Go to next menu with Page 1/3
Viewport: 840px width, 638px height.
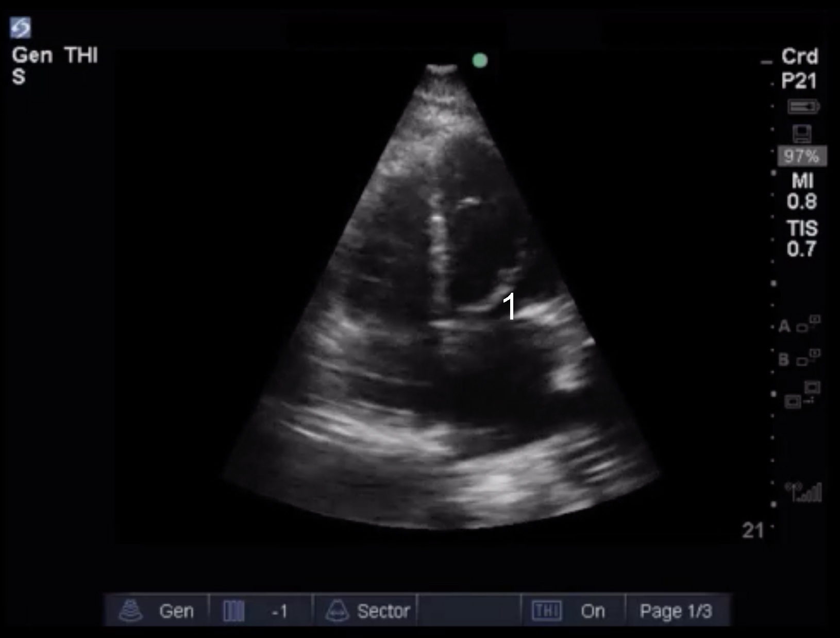pyautogui.click(x=676, y=611)
